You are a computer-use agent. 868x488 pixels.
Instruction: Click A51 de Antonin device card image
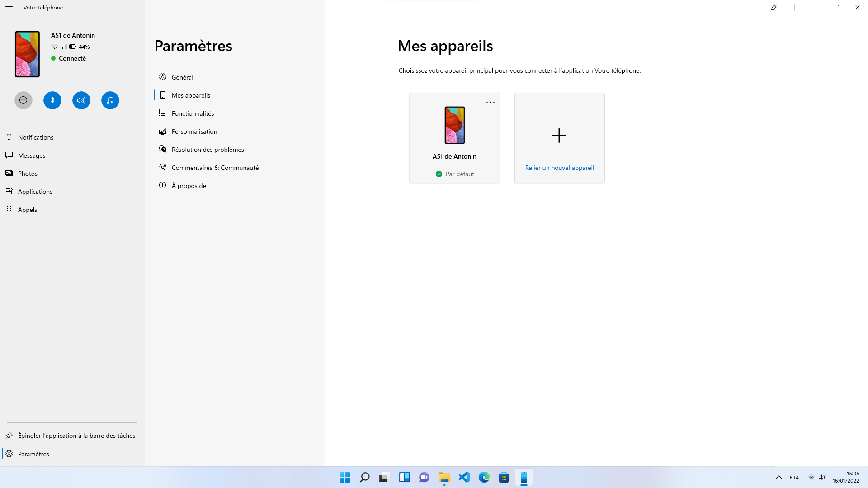[455, 125]
